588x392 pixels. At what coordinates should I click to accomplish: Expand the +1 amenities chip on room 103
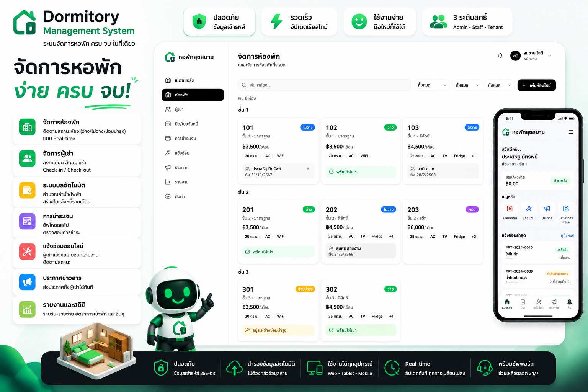[474, 156]
